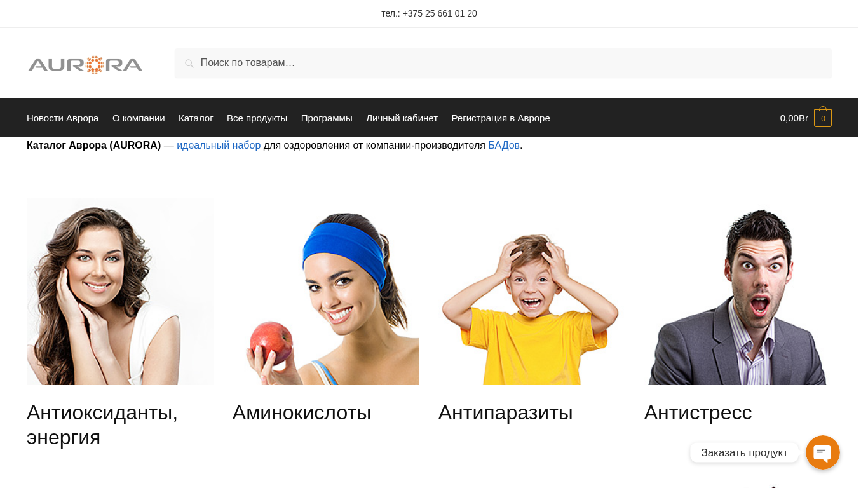This screenshot has height=488, width=868.
Task: Open the Аминокислоты category thumbnail
Action: click(x=326, y=292)
